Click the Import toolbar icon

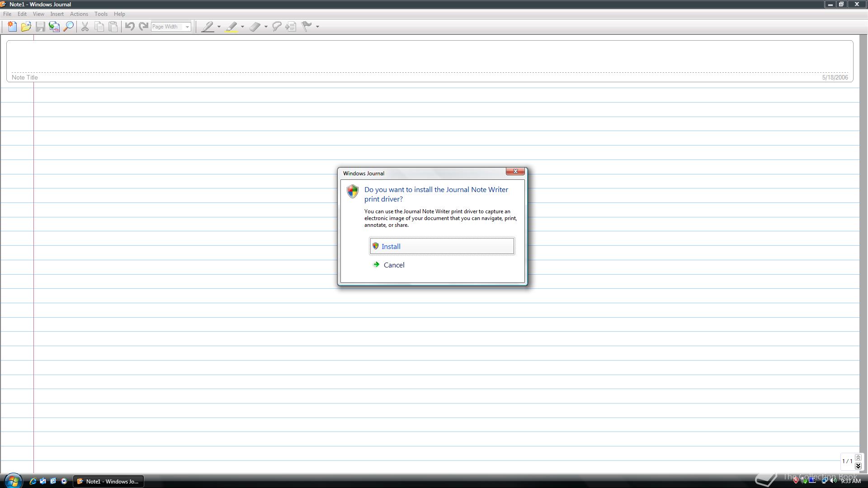(x=54, y=27)
